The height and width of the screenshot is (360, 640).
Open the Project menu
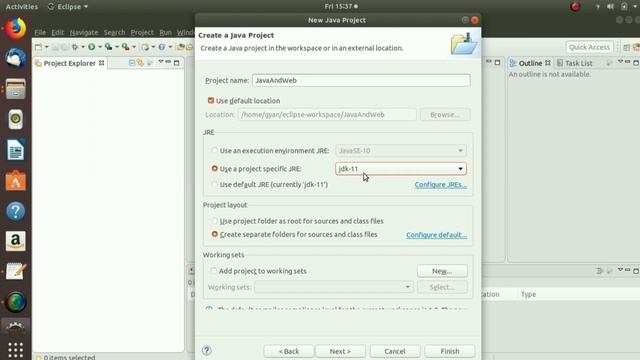pos(142,32)
